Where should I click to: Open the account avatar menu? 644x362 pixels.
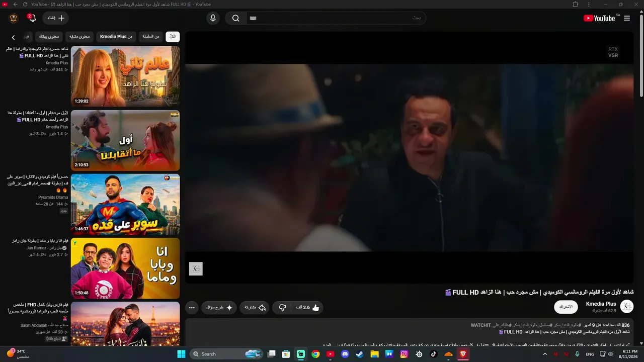[14, 18]
